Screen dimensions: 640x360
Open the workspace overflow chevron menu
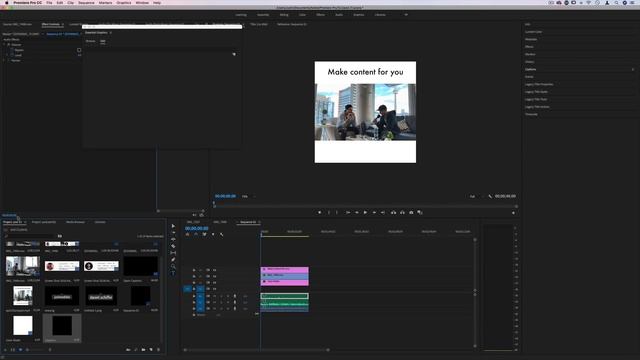(x=406, y=15)
